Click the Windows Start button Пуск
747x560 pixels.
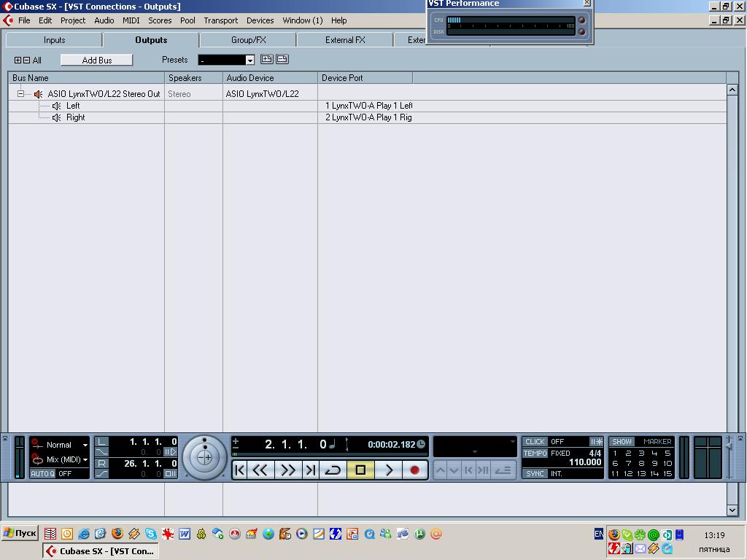[20, 533]
